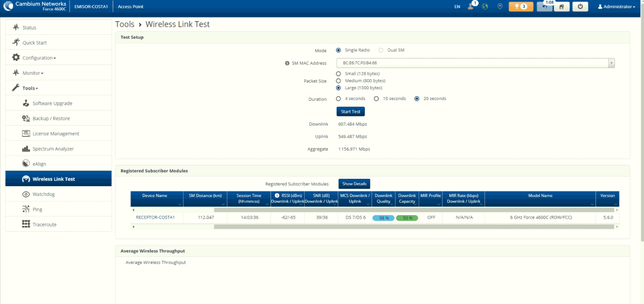Set duration to 20 seconds

(x=417, y=99)
